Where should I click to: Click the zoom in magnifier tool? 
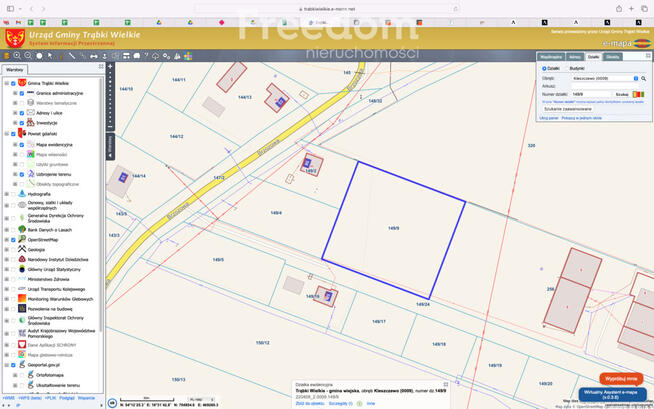pyautogui.click(x=17, y=56)
